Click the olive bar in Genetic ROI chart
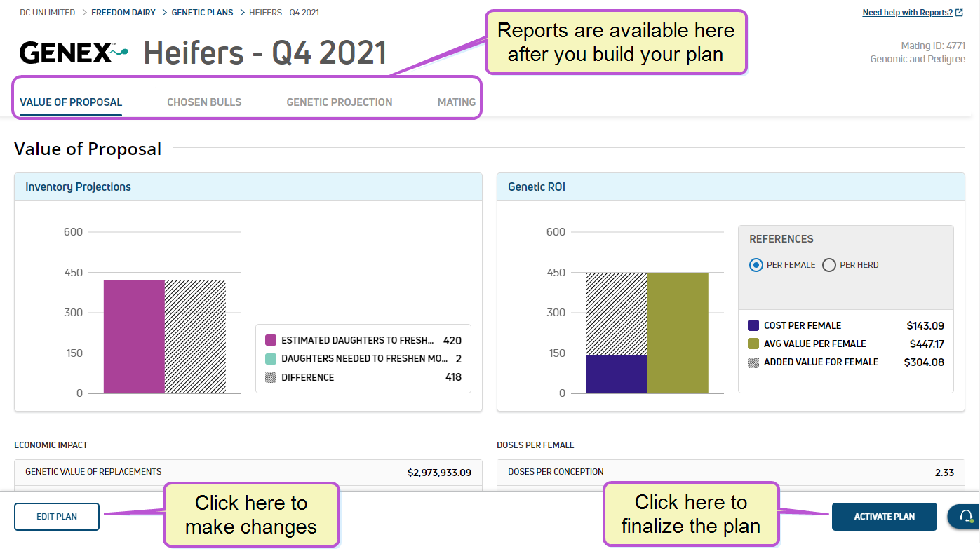The width and height of the screenshot is (980, 556). pos(678,333)
